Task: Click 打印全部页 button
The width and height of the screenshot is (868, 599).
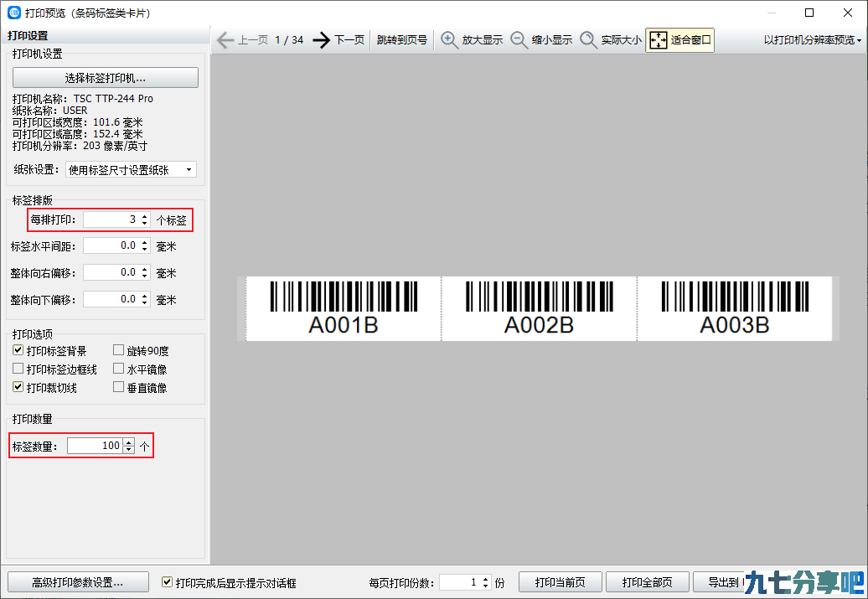Action: (x=647, y=582)
